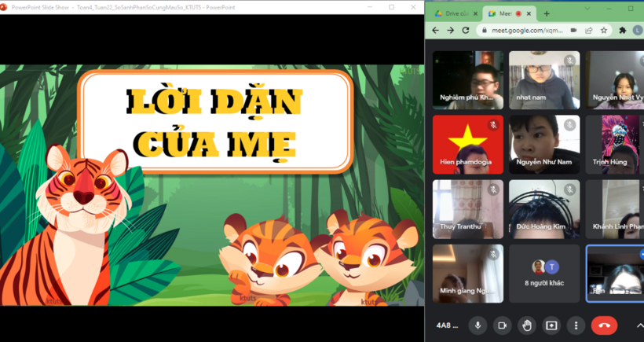Bookmark this page with star icon
Viewport: 644px width, 342px height.
click(603, 31)
